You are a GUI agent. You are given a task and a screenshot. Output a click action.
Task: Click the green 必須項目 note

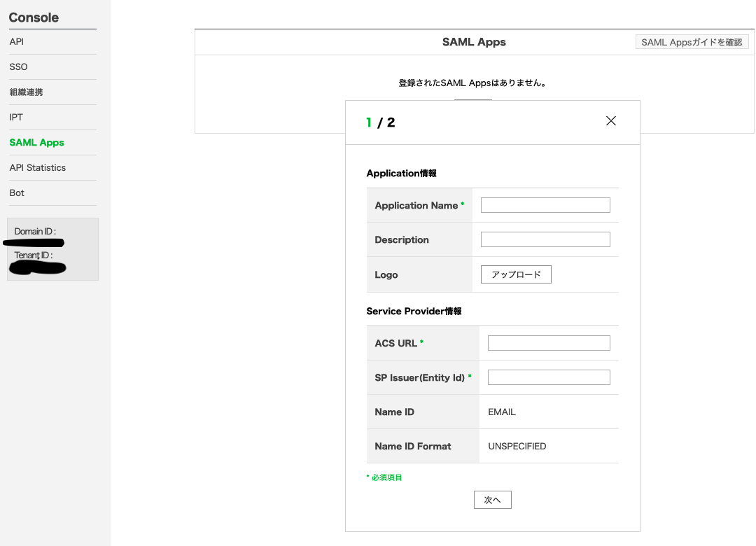point(384,477)
